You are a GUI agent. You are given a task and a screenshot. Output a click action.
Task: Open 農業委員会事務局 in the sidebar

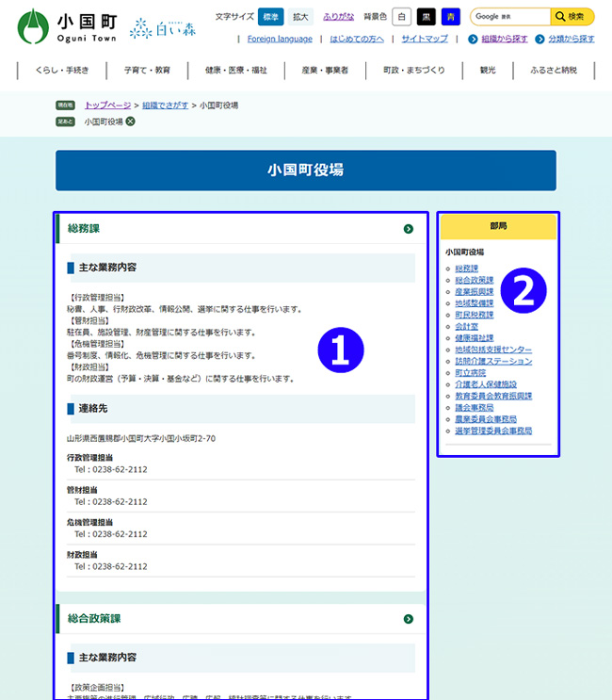pos(486,419)
